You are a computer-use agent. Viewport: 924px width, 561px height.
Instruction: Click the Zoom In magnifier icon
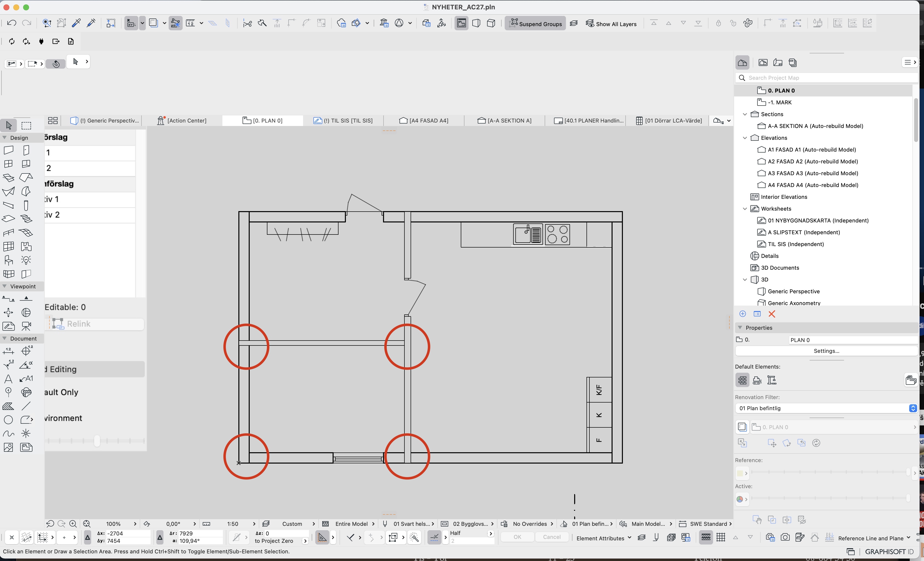[x=73, y=524]
